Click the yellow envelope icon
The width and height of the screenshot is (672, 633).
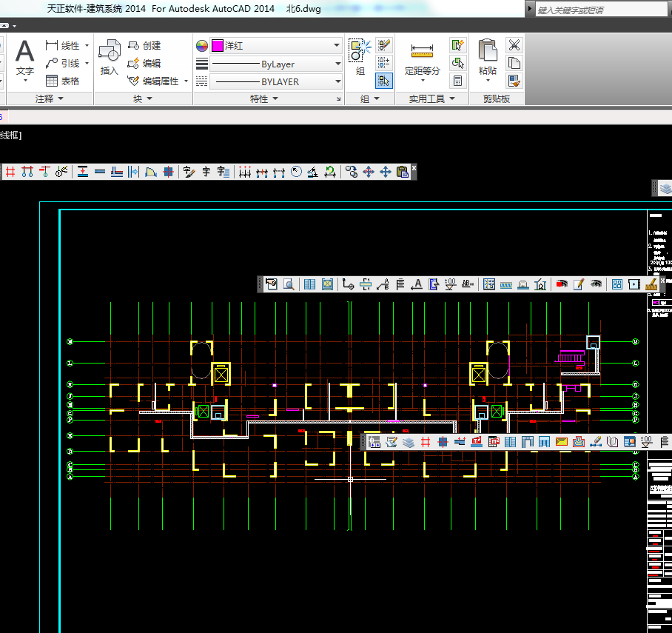562,442
